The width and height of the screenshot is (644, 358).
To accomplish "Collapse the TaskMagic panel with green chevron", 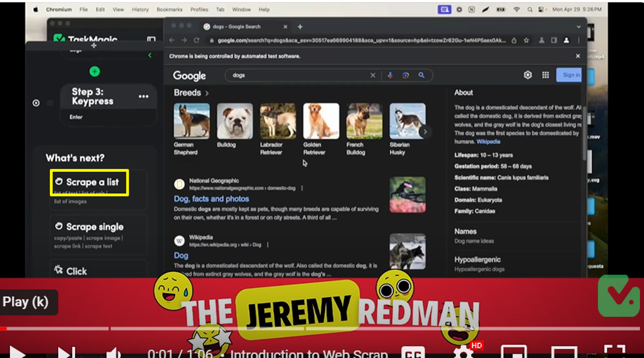I will 150,55.
